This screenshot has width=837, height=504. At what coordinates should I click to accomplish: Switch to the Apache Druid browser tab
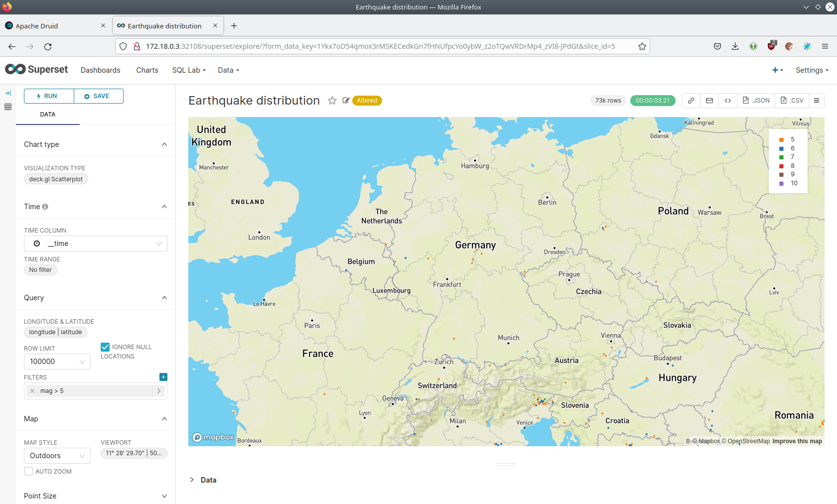(x=37, y=26)
